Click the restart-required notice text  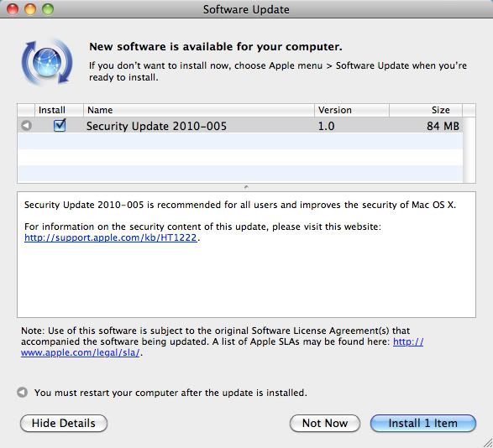click(170, 393)
